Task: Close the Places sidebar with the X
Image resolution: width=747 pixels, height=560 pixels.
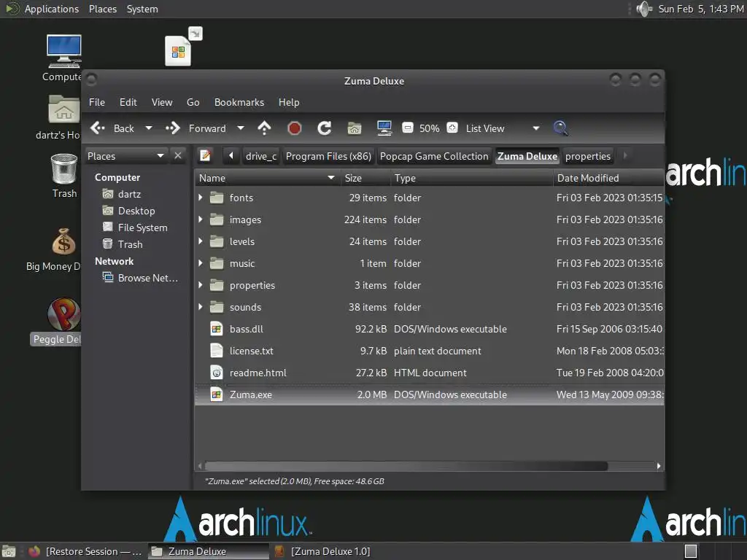Action: click(x=178, y=156)
